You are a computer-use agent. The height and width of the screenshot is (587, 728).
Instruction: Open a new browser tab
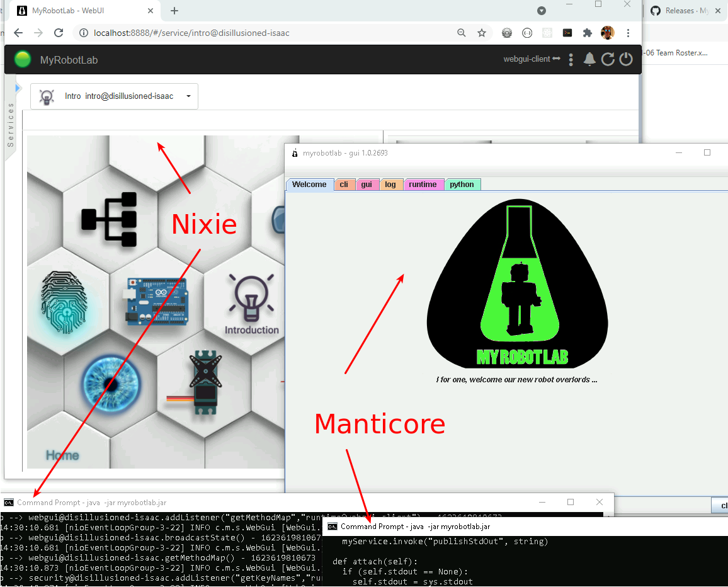[x=174, y=10]
